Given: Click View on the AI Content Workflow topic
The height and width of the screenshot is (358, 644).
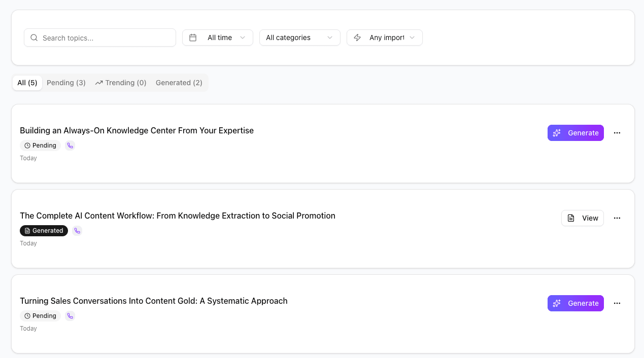Looking at the screenshot, I should click(583, 218).
